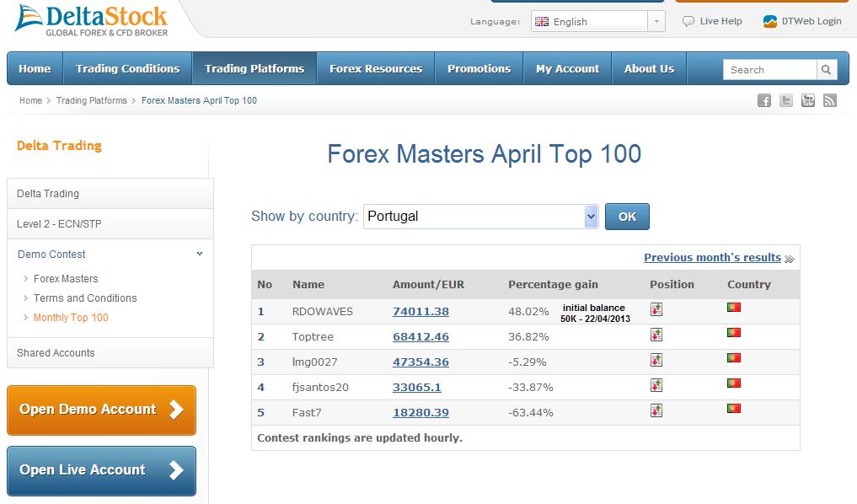Open amount link 18280.39
This screenshot has width=857, height=504.
(x=420, y=413)
